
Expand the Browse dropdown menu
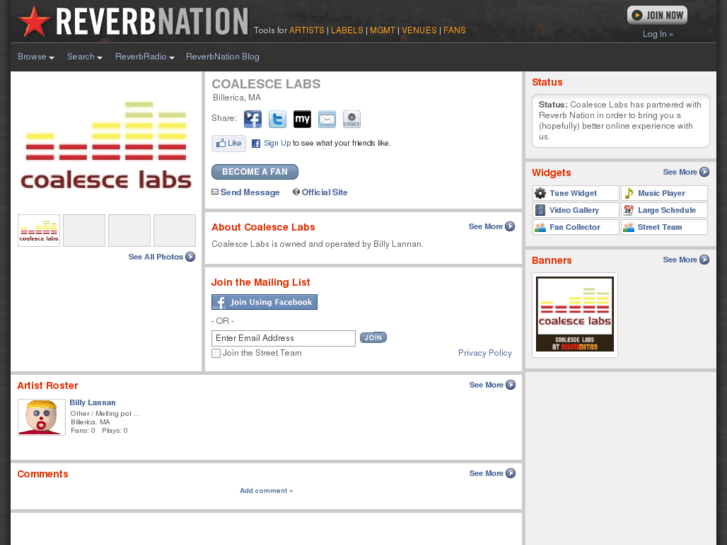tap(36, 57)
